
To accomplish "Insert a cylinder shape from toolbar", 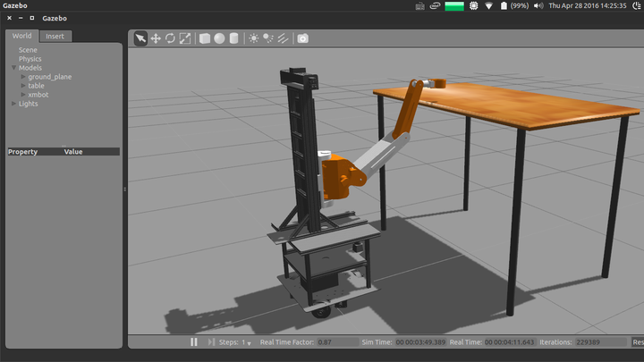I will click(233, 38).
